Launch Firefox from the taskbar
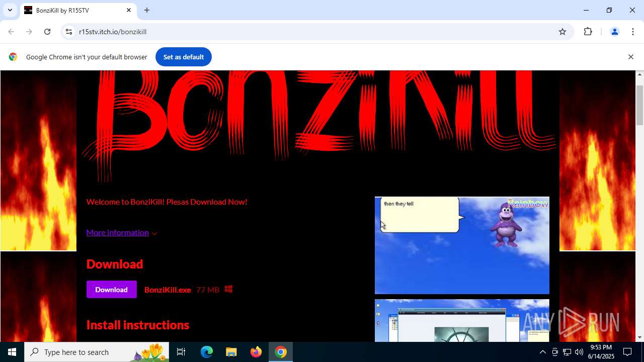Screen dimensions: 644x362 click(x=256, y=352)
